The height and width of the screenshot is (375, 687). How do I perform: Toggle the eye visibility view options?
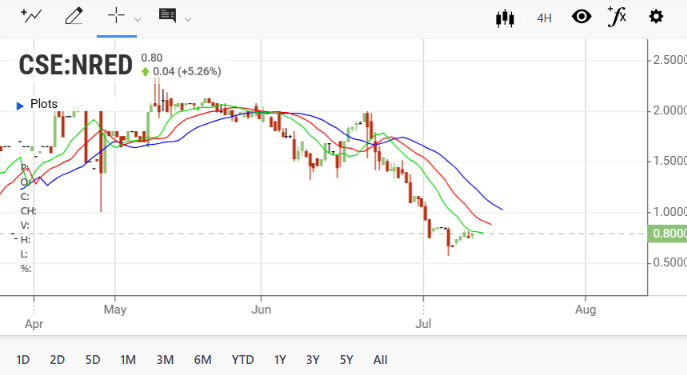pos(581,17)
